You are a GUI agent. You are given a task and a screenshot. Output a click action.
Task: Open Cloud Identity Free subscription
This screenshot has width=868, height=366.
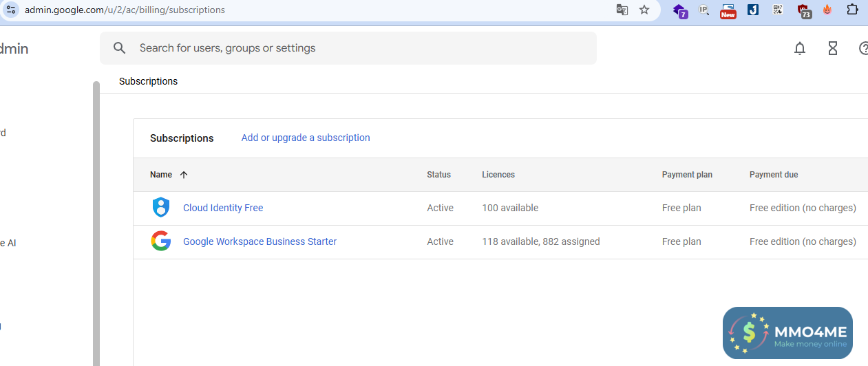[223, 208]
